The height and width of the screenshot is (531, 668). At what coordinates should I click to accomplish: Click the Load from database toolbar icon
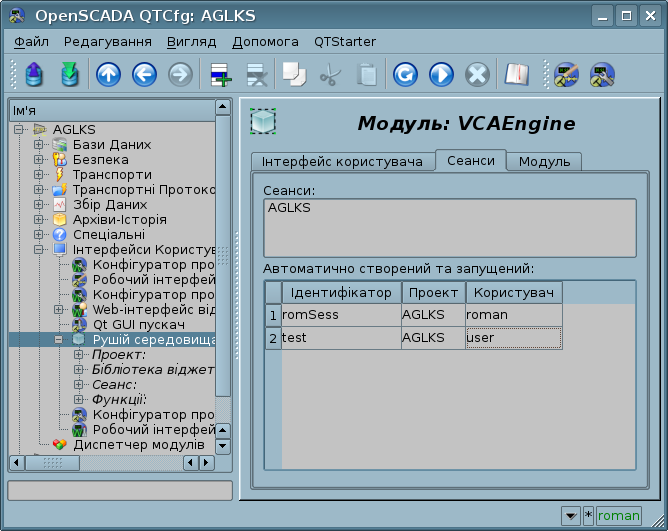tap(33, 75)
